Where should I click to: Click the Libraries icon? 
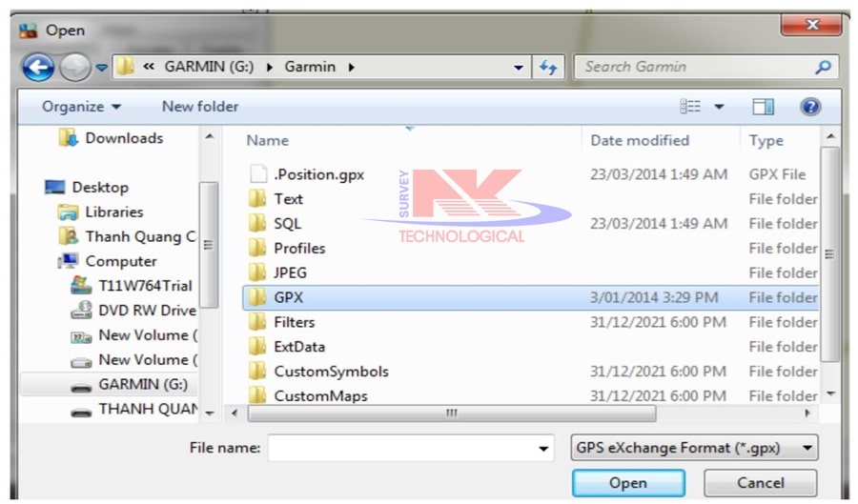[x=69, y=212]
